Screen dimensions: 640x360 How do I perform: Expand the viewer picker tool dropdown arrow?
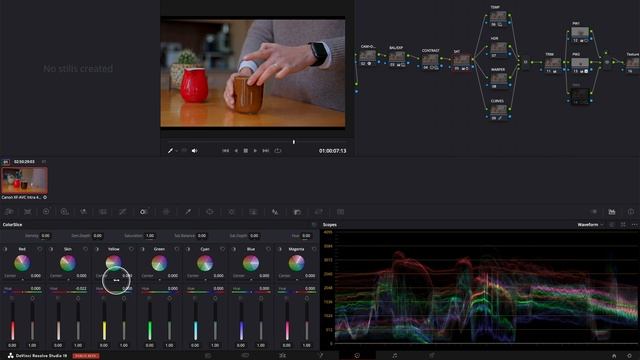pyautogui.click(x=176, y=151)
